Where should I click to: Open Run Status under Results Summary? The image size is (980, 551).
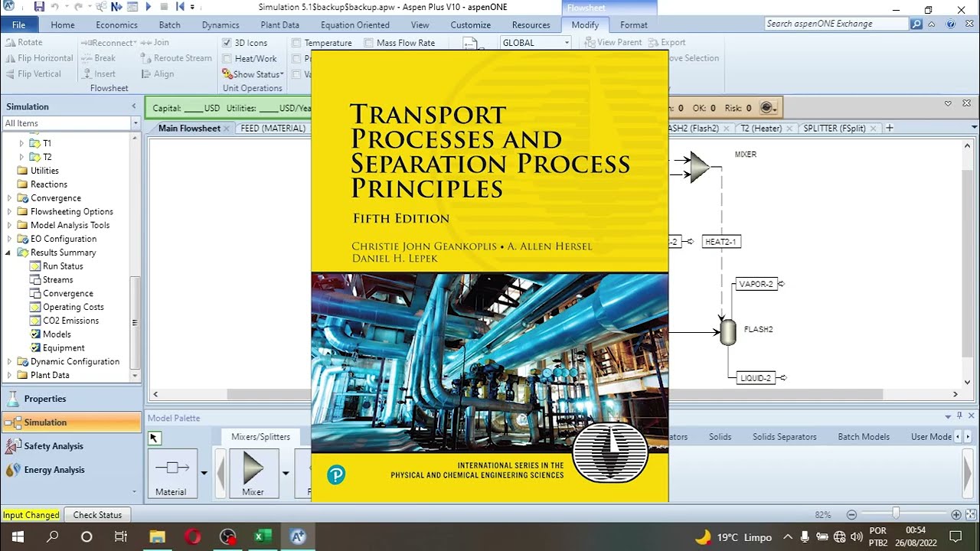(x=63, y=266)
